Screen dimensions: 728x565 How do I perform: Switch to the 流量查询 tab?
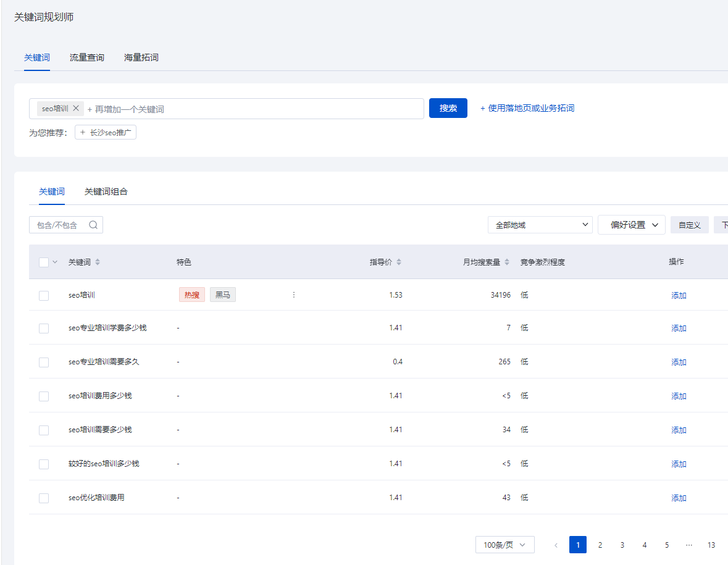pos(87,57)
